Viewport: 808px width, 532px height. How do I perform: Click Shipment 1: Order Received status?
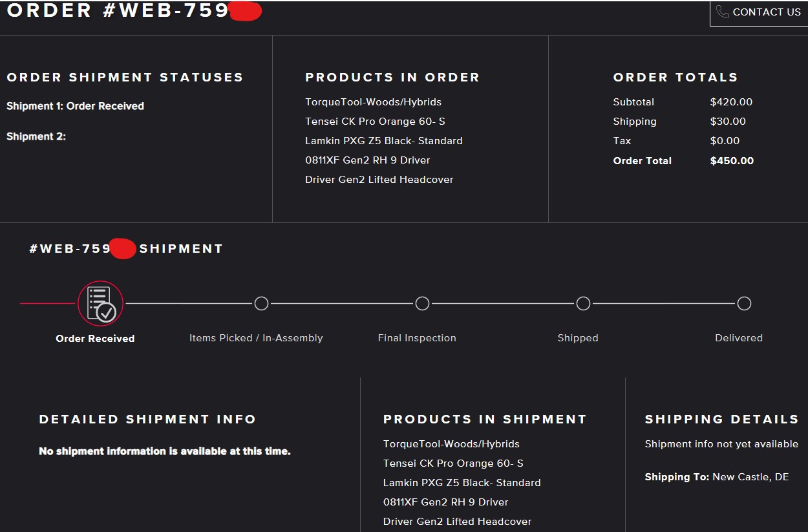click(x=75, y=106)
